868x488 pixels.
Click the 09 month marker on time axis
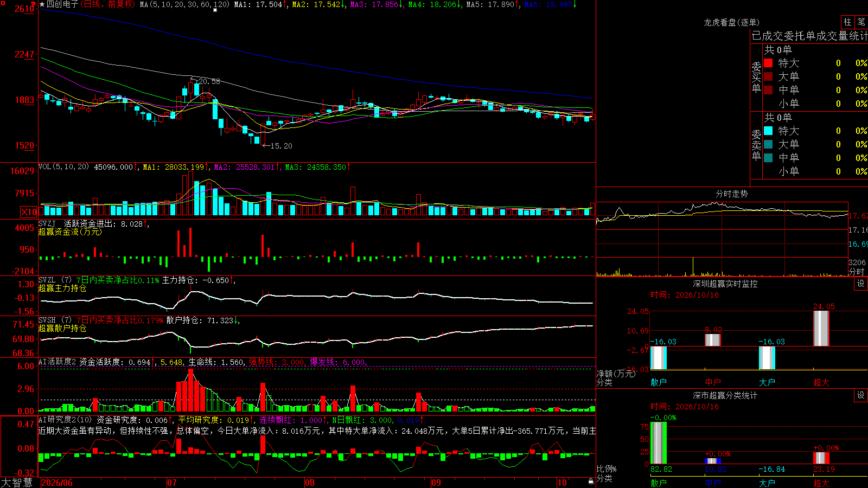coord(436,483)
